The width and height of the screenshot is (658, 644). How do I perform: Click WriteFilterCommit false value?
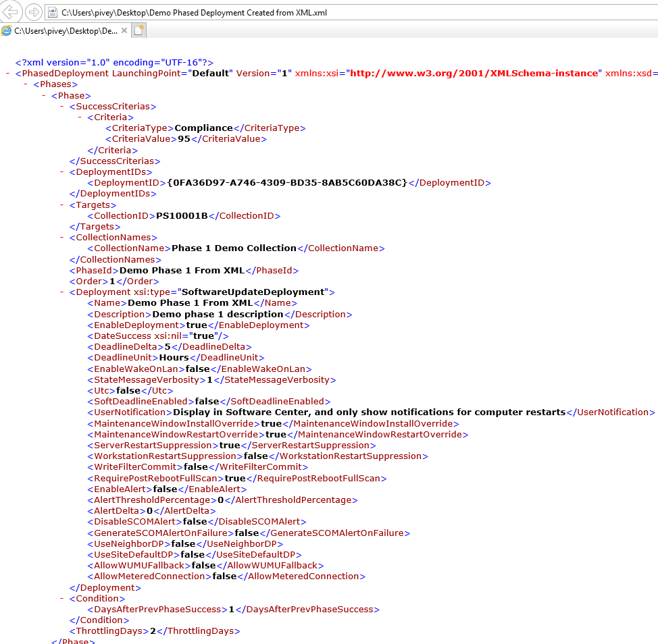196,467
